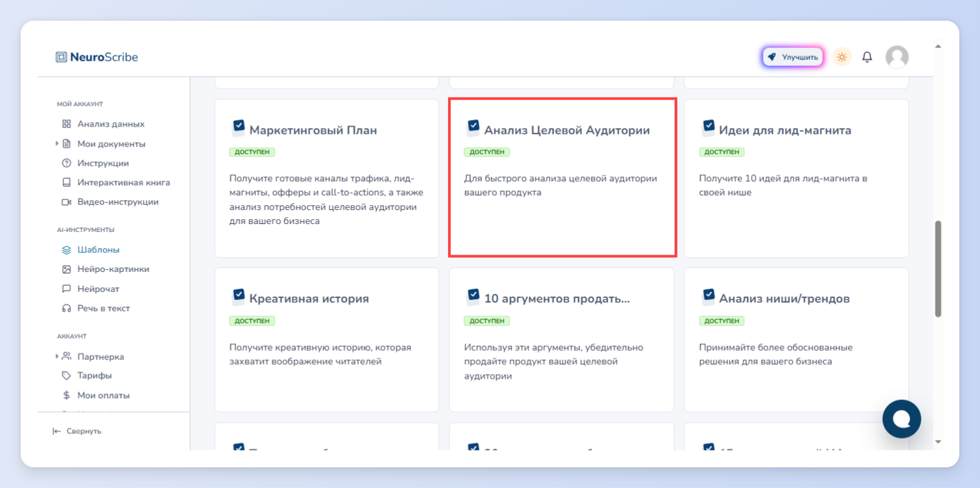Open the Идеи для лид-магнита template title
980x488 pixels.
pos(785,131)
